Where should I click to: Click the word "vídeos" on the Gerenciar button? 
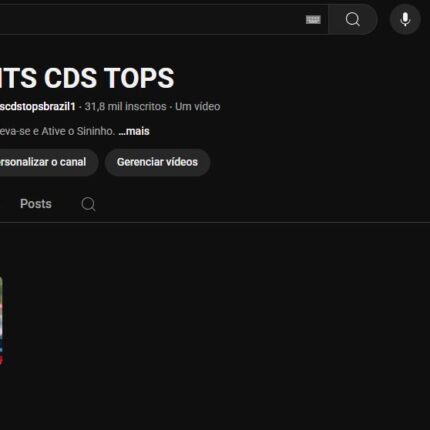(x=182, y=162)
